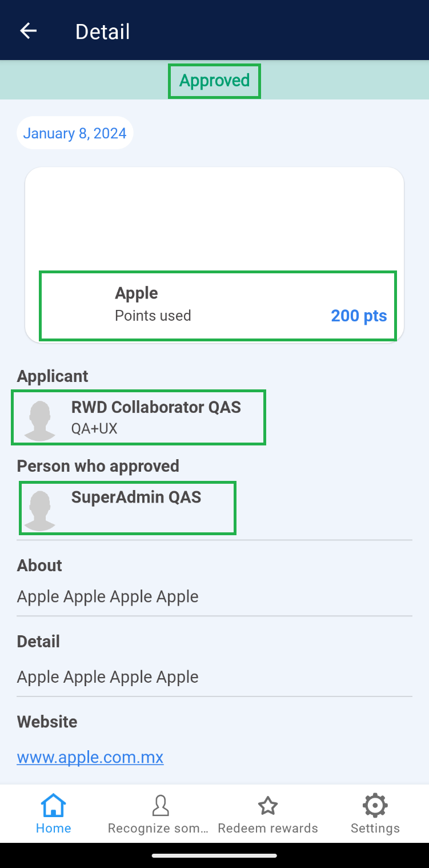Tap the Android gesture navigation handle
The image size is (429, 868).
[x=214, y=855]
